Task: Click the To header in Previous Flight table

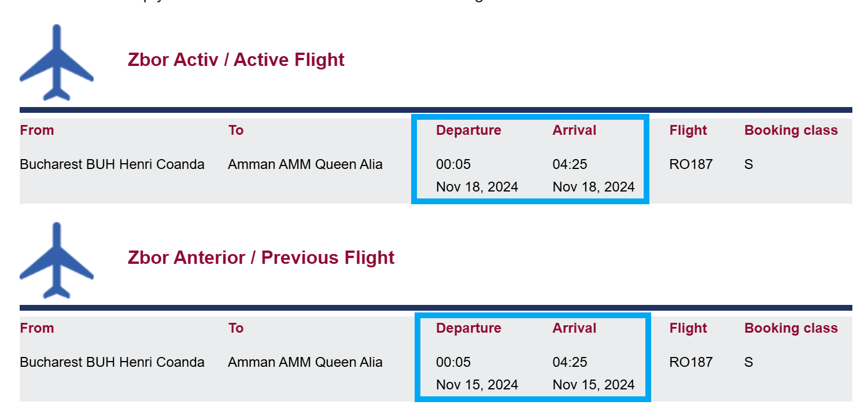Action: coord(236,328)
